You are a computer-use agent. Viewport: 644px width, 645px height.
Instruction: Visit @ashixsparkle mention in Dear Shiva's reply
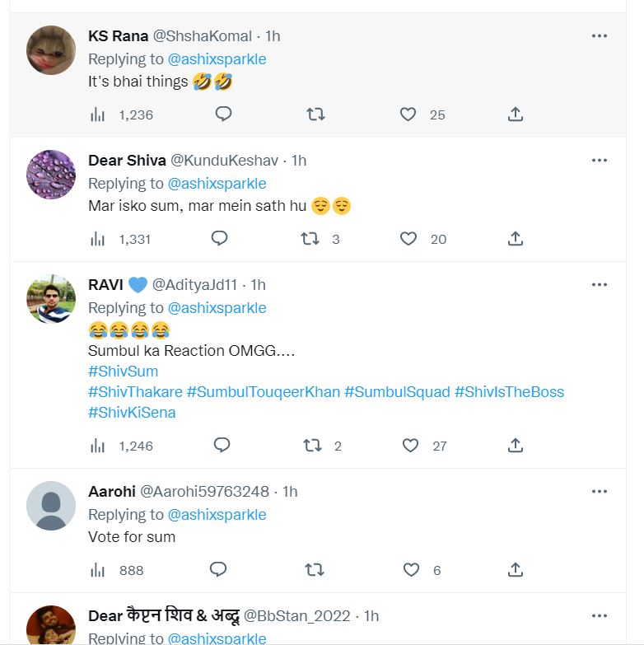coord(217,184)
